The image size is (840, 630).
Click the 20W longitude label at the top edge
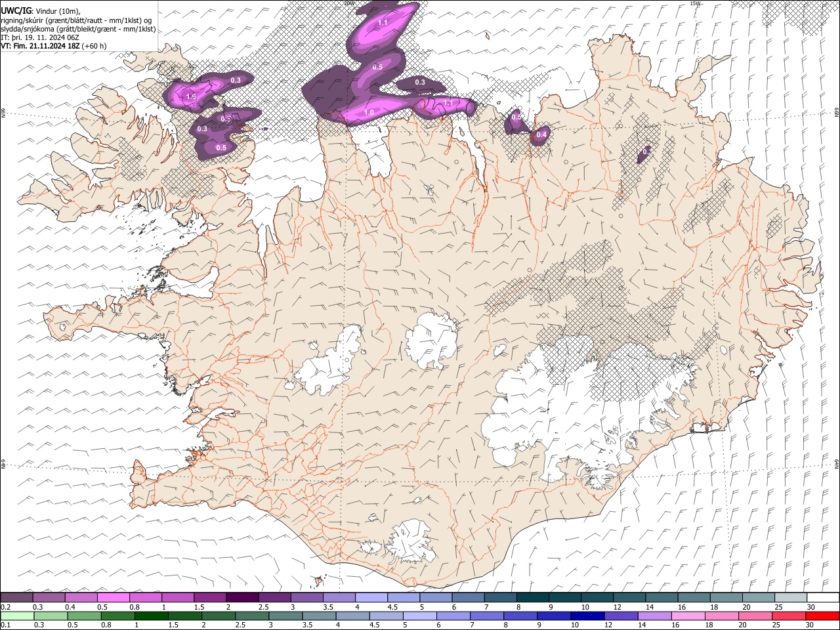coord(349,3)
